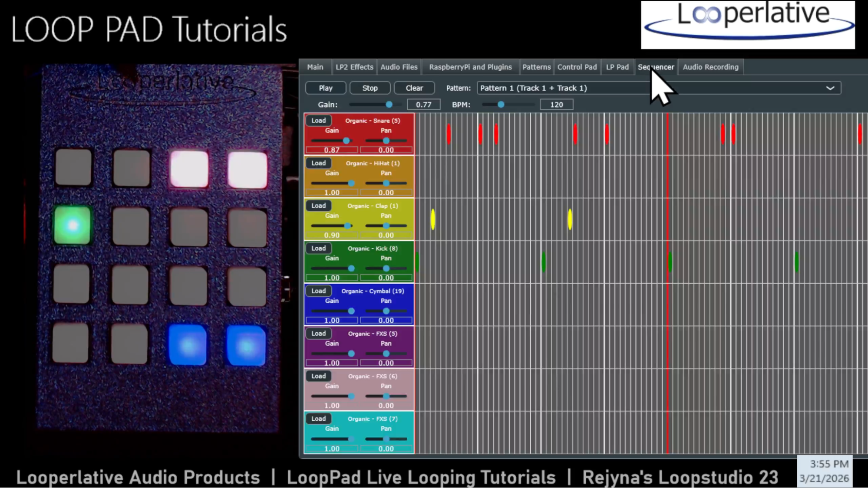Focus the master Gain value 0.77 field
Image resolution: width=868 pixels, height=488 pixels.
click(x=423, y=105)
